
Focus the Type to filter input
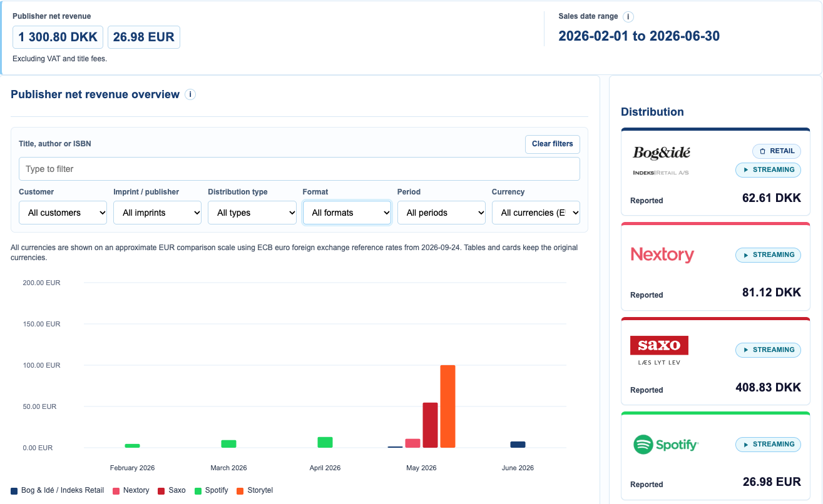click(x=299, y=169)
